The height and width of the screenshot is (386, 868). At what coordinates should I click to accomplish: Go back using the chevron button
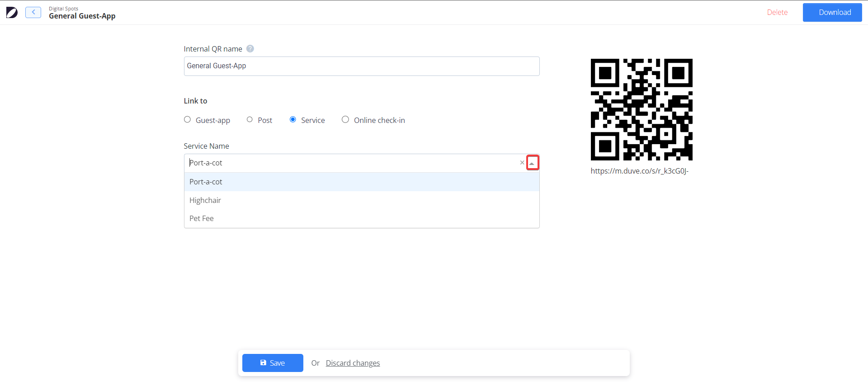pos(33,12)
